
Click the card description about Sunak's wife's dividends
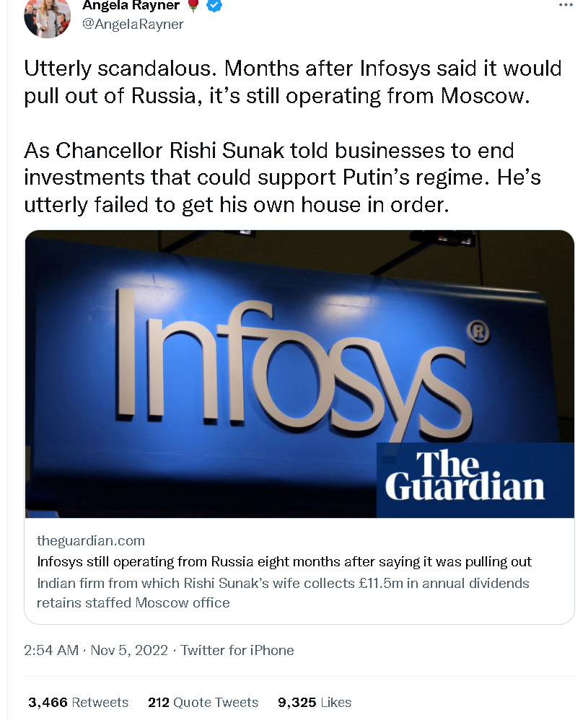pos(283,592)
